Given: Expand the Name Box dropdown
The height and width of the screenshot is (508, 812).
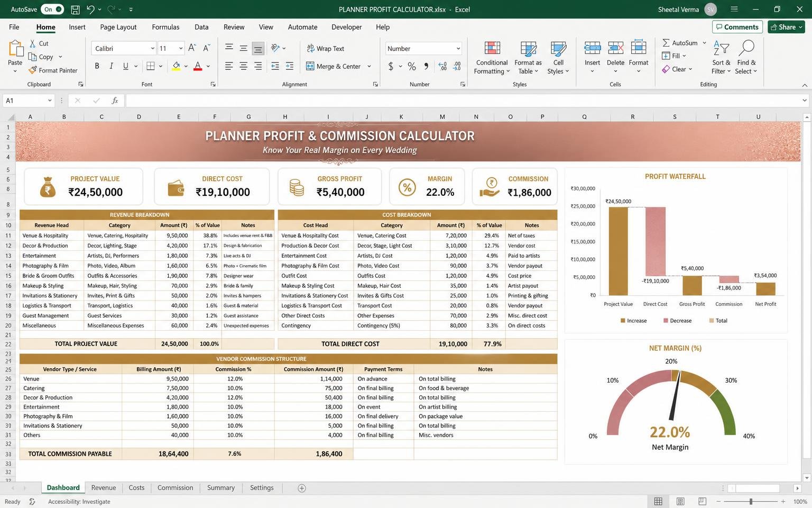Looking at the screenshot, I should [x=50, y=101].
